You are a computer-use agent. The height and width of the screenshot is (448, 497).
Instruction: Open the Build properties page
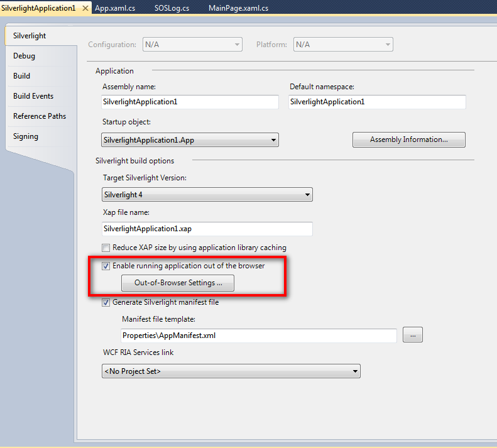pos(41,76)
